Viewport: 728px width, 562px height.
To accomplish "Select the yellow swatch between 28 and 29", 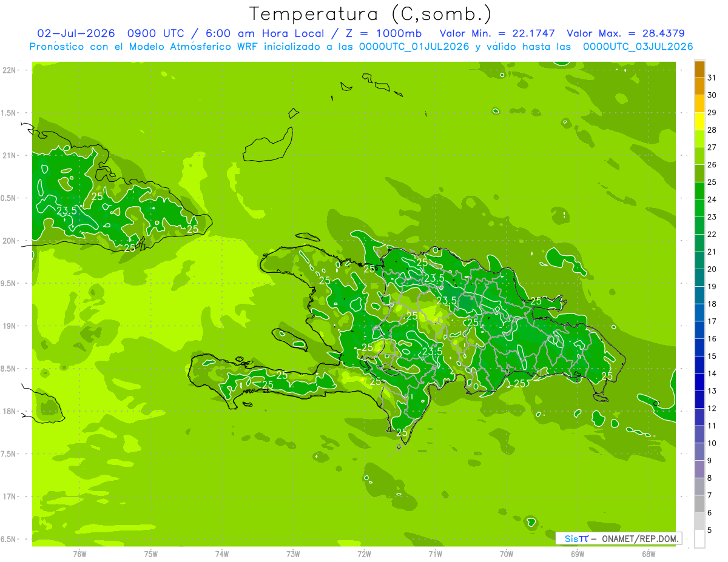I will [x=699, y=121].
